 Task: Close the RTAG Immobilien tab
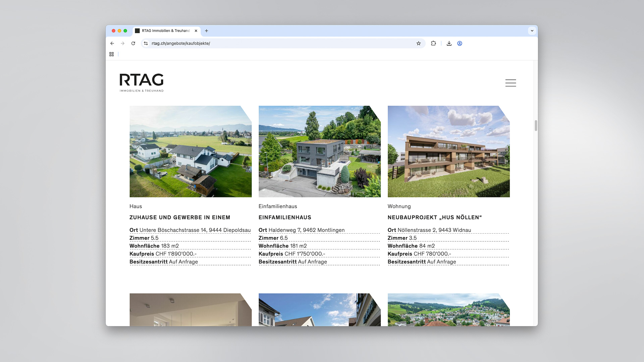[x=196, y=31]
